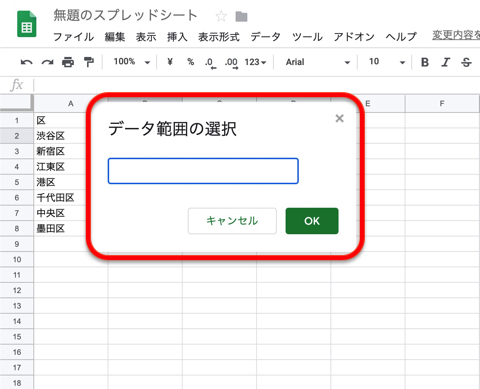Select cell containing 墨田区

click(71, 229)
